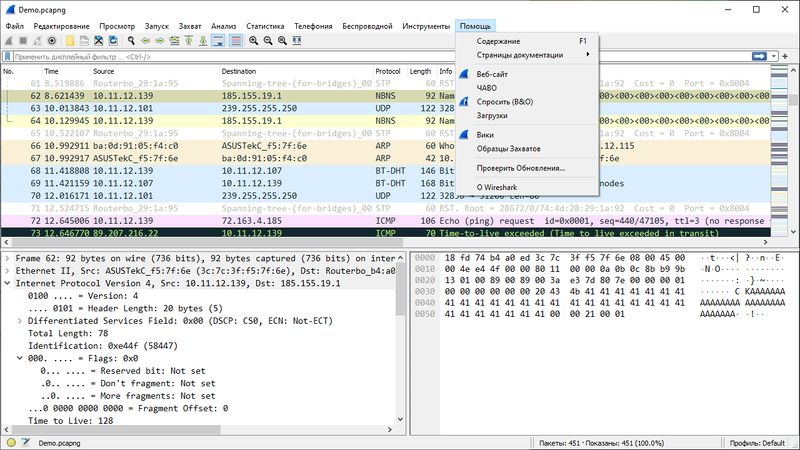Collapse the Internet Protocol Version 4 node

[x=7, y=283]
